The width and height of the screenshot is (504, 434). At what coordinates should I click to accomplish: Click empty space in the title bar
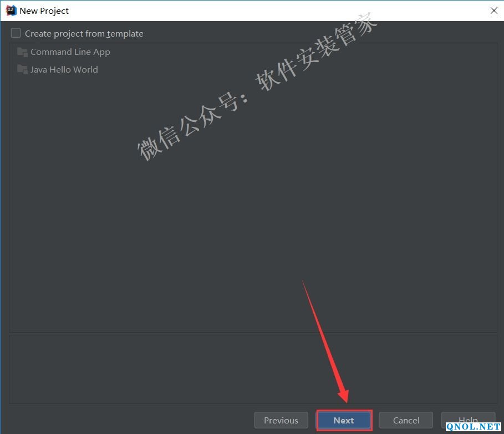point(277,11)
